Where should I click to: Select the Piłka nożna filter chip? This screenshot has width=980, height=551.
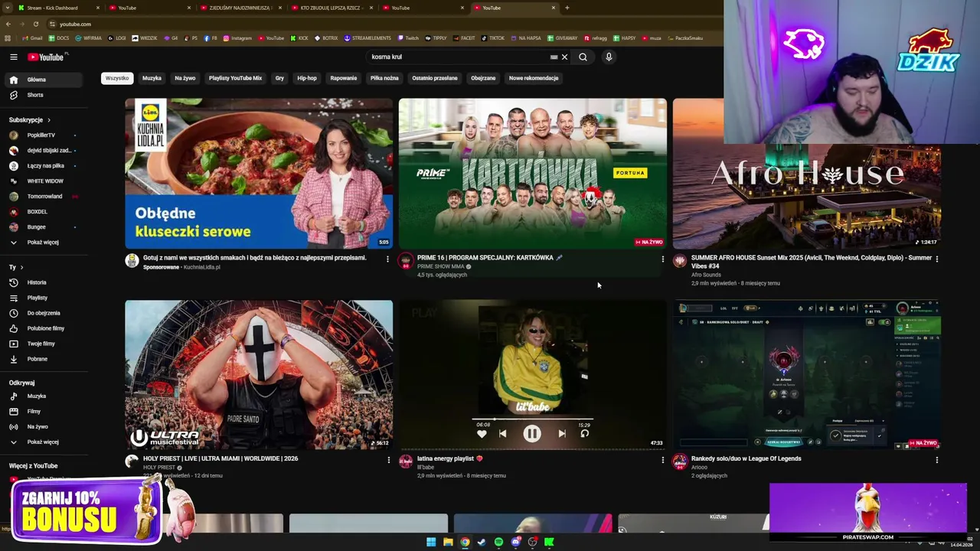(384, 78)
